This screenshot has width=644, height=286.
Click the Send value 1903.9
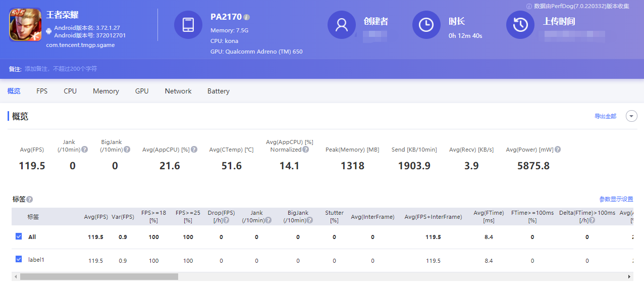click(414, 166)
